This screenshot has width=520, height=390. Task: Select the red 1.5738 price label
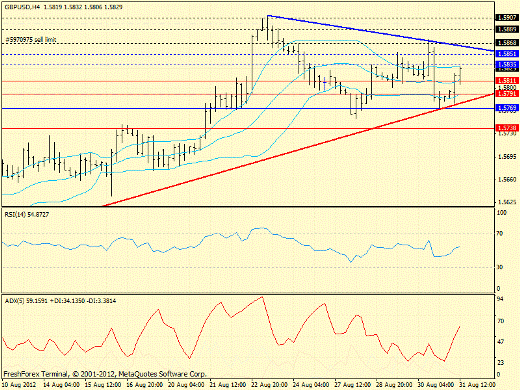click(507, 128)
